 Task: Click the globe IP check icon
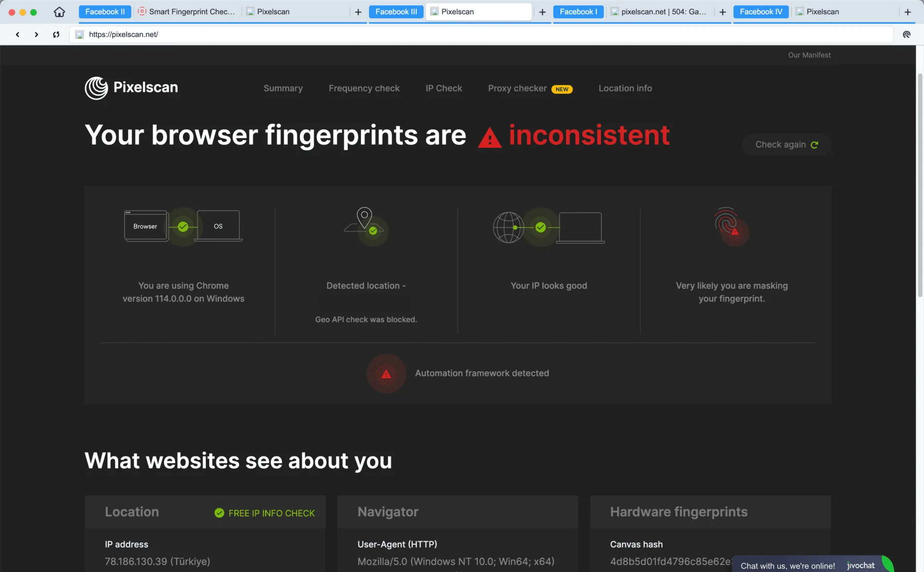coord(508,227)
